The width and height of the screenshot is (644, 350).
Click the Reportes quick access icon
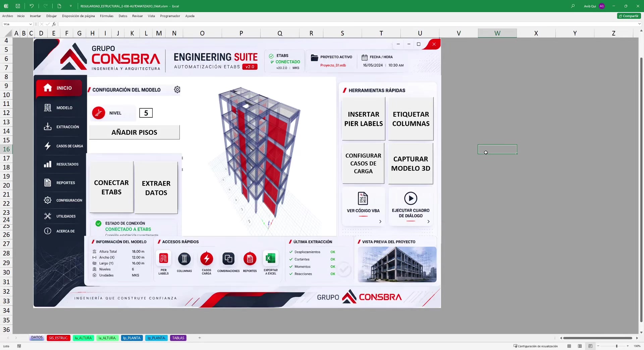(x=250, y=258)
